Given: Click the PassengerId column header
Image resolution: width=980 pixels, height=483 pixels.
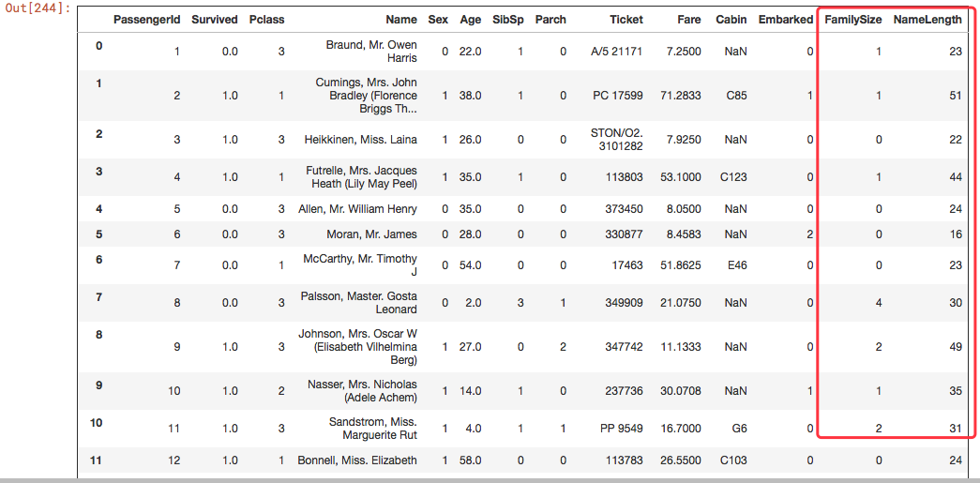Looking at the screenshot, I should [x=146, y=20].
